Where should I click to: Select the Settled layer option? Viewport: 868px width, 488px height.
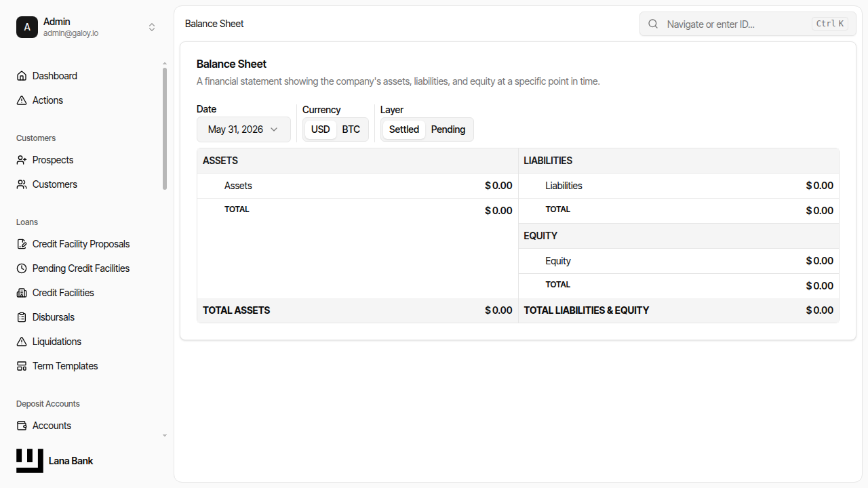(404, 129)
